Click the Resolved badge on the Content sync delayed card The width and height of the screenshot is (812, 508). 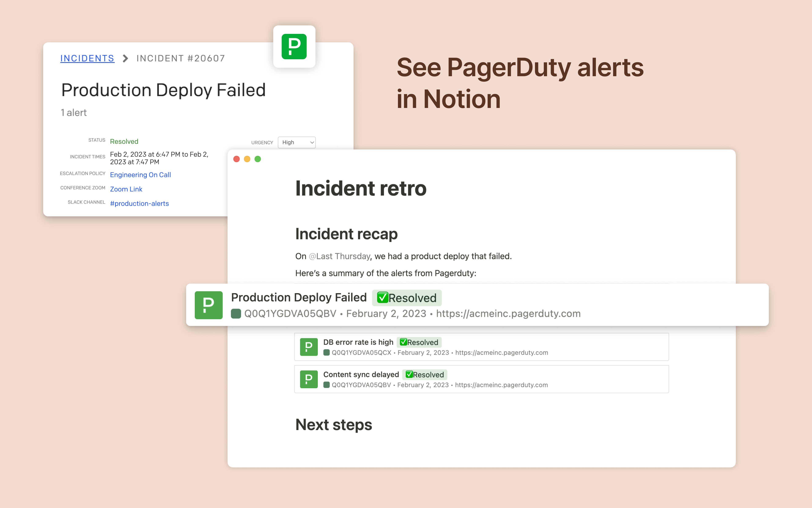[425, 374]
